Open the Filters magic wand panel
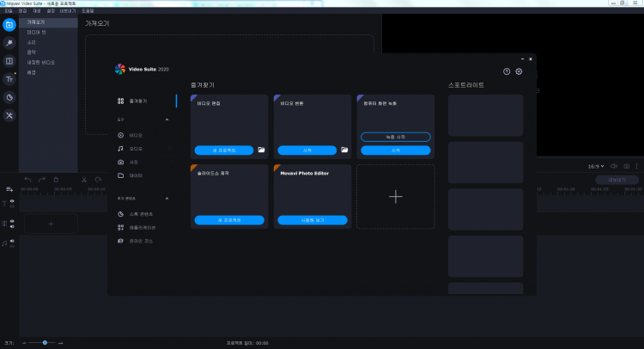This screenshot has width=644, height=349. (x=9, y=43)
